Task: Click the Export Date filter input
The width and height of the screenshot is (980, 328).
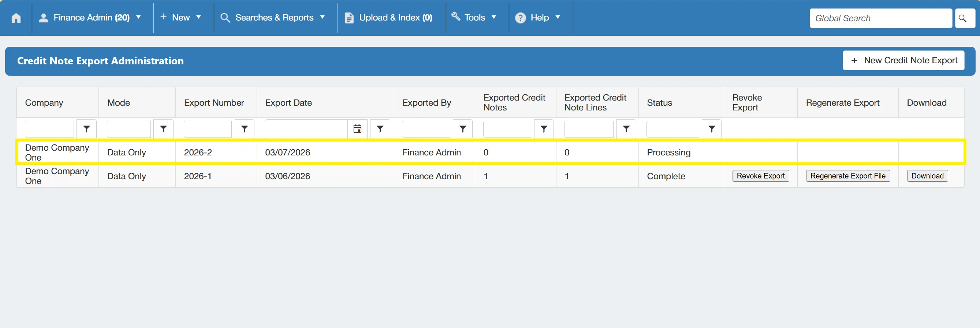Action: click(x=306, y=129)
